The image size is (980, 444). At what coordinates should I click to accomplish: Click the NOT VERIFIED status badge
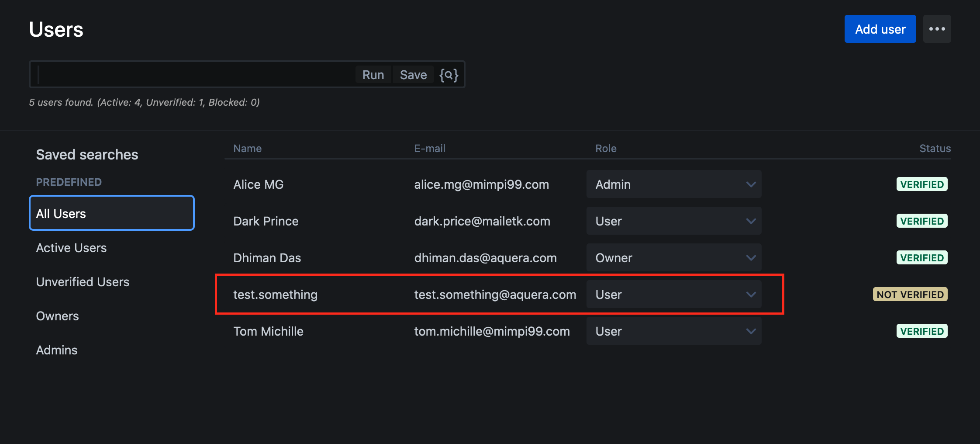[x=910, y=294]
